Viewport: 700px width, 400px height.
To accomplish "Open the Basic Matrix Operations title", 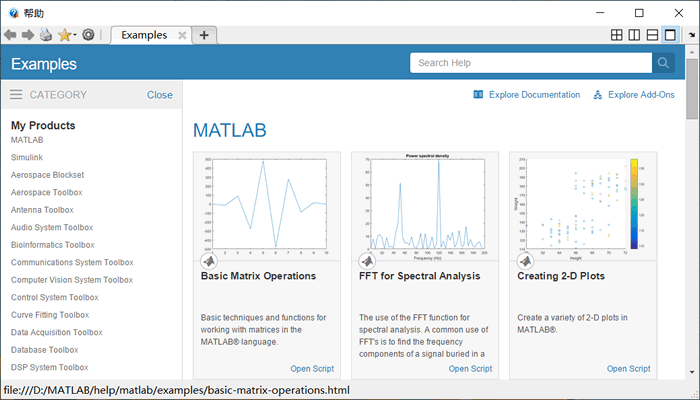I will (258, 276).
